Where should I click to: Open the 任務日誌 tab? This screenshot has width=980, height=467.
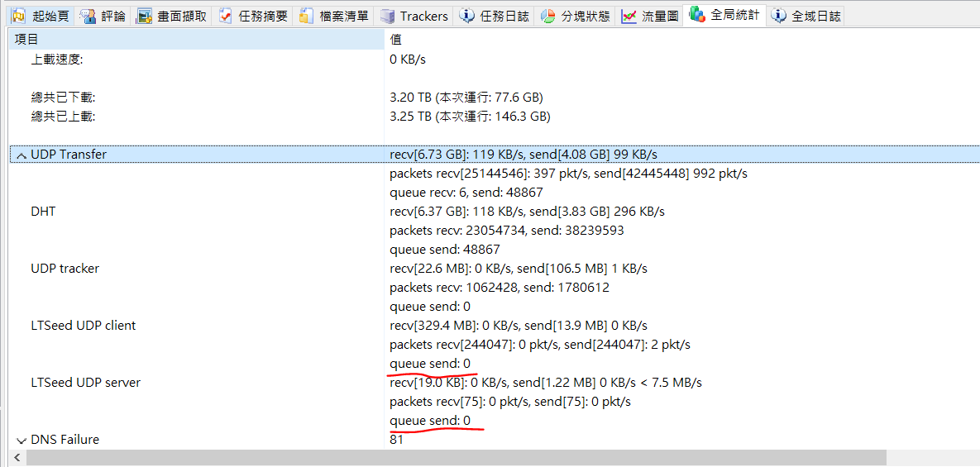pyautogui.click(x=495, y=16)
